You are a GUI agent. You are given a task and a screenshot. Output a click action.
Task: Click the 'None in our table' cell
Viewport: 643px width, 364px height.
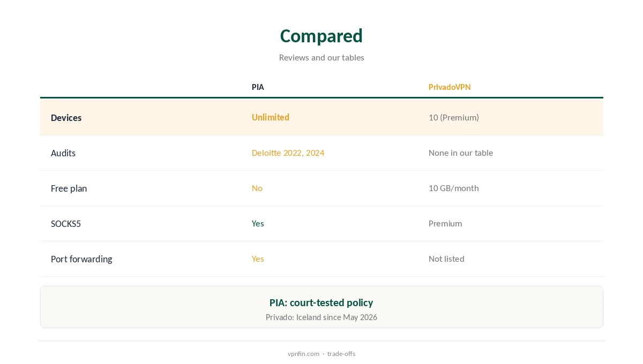coord(461,153)
